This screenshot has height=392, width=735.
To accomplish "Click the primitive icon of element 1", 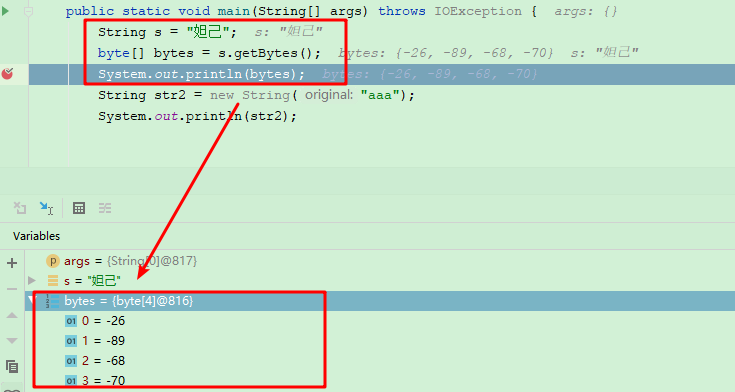I will point(71,341).
